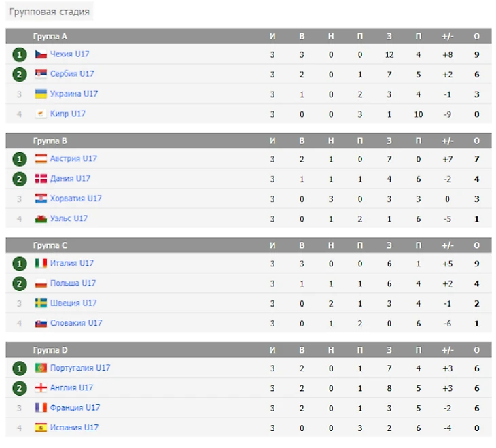Click the Wales flag icon
The height and width of the screenshot is (448, 496).
(x=41, y=219)
